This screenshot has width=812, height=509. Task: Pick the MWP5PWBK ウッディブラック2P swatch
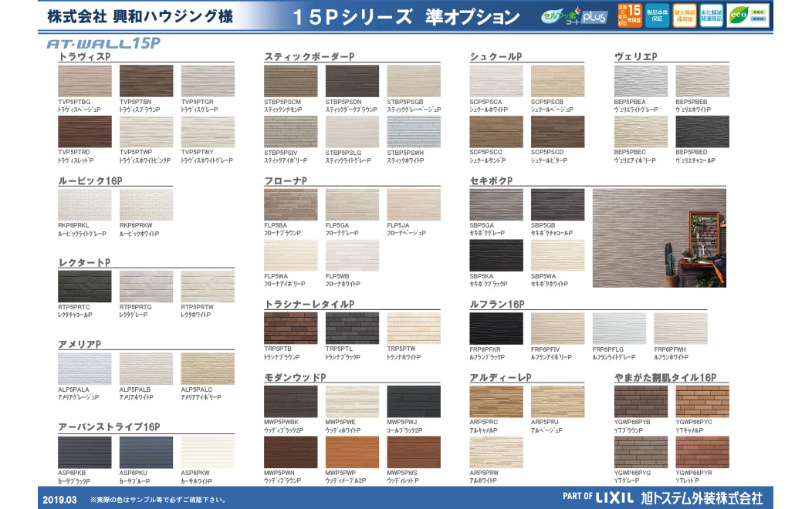(290, 401)
